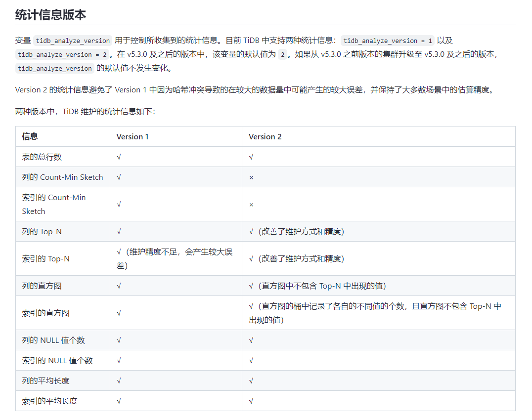This screenshot has height=420, width=532.
Task: Click Version 2 × in 列的 Count-Min Sketch row
Action: (x=251, y=177)
